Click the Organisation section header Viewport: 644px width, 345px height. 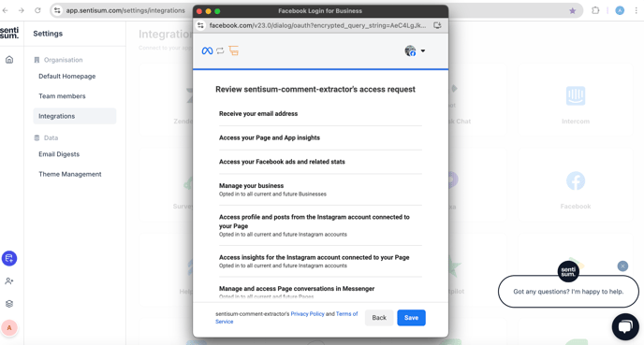pyautogui.click(x=59, y=60)
